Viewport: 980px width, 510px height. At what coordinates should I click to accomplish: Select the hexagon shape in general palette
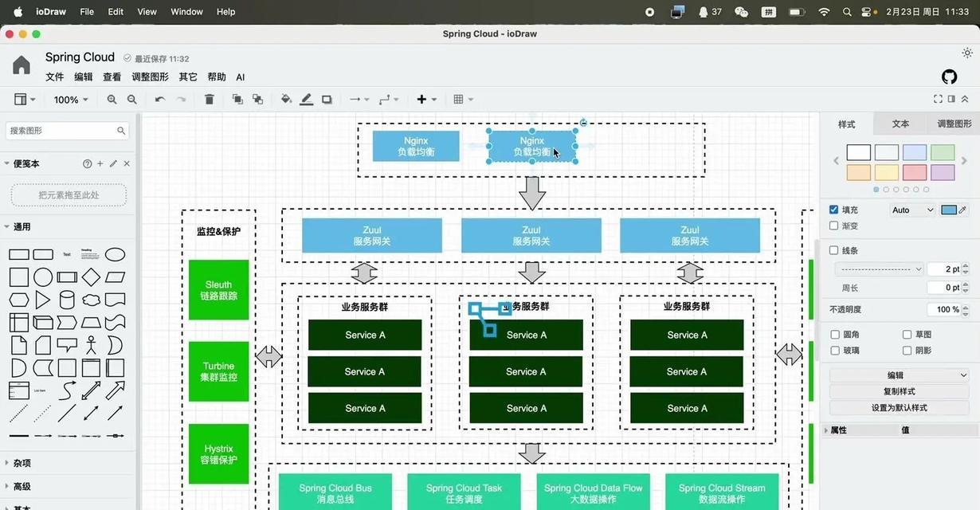tap(18, 300)
